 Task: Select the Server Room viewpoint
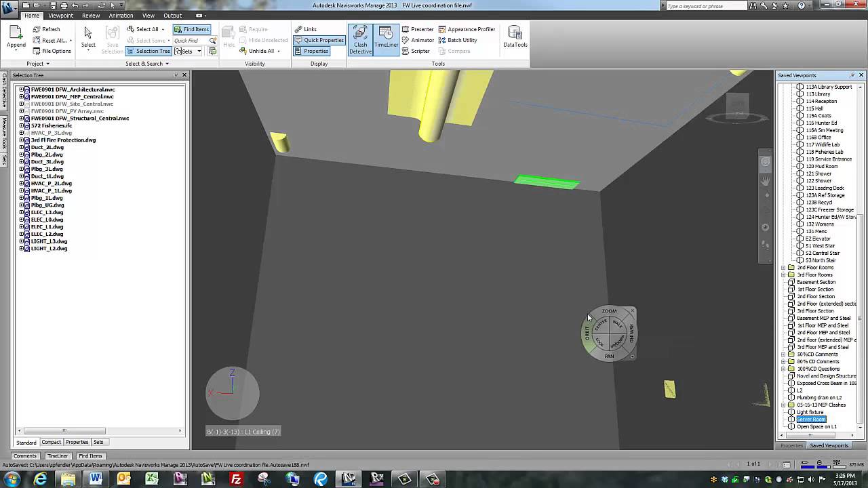811,420
